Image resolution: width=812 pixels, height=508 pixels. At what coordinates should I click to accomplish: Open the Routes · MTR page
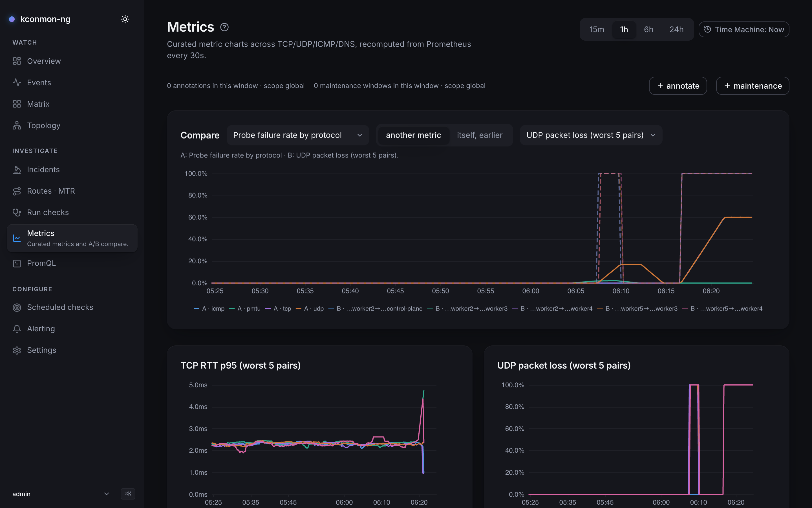click(72, 191)
